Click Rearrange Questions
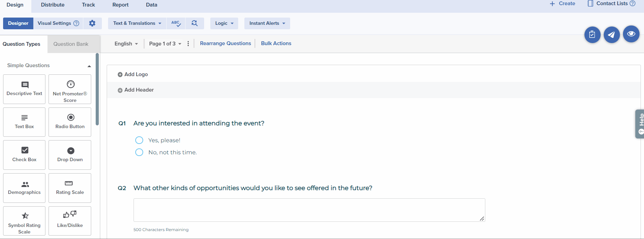Screen dimensions: 644x239 (x=225, y=43)
